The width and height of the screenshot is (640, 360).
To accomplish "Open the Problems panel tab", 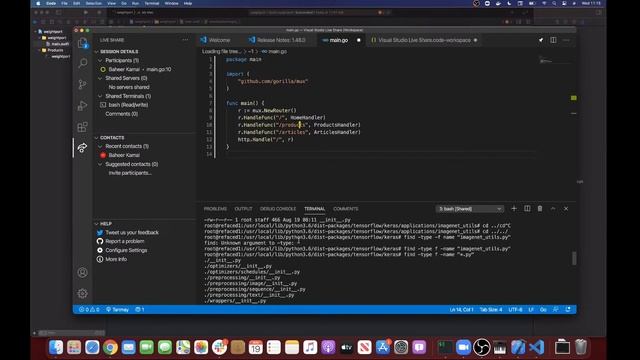I will click(x=215, y=209).
